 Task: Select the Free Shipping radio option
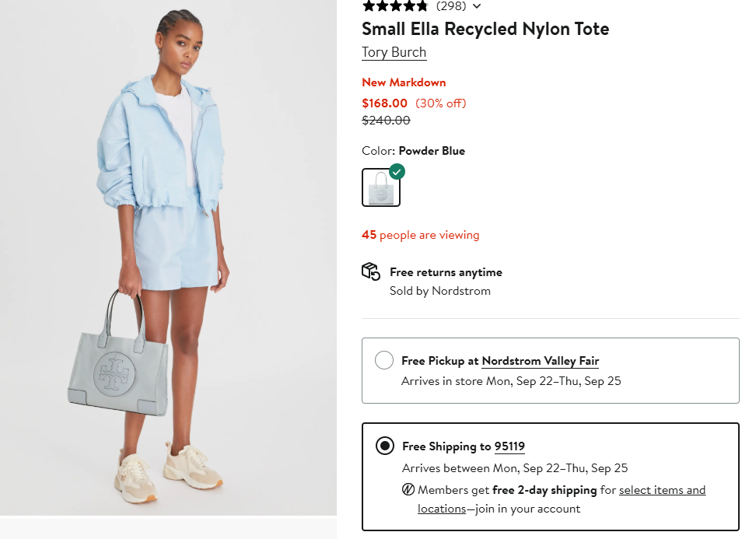pyautogui.click(x=384, y=446)
